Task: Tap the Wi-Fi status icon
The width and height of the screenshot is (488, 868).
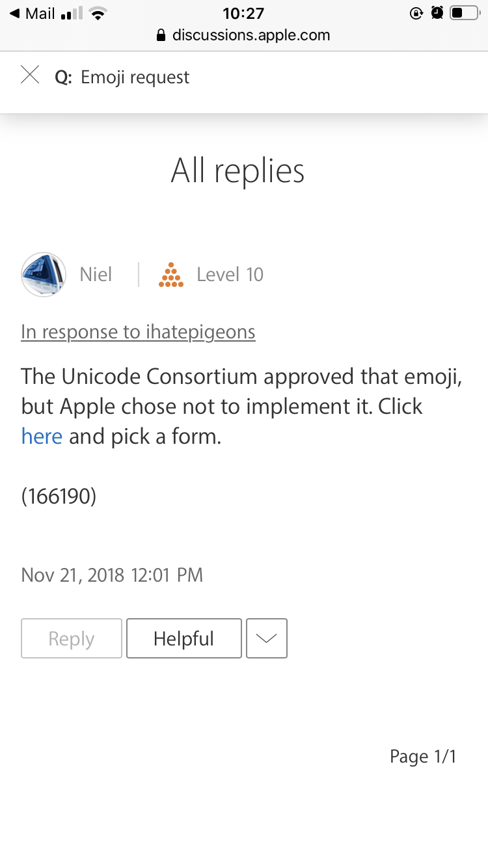Action: tap(98, 14)
